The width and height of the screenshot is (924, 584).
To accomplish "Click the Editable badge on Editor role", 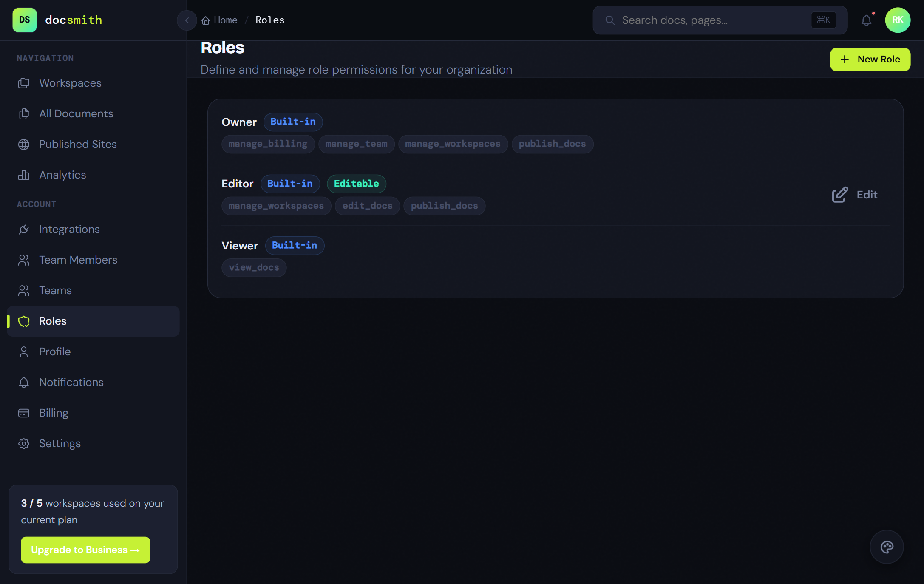I will point(356,184).
